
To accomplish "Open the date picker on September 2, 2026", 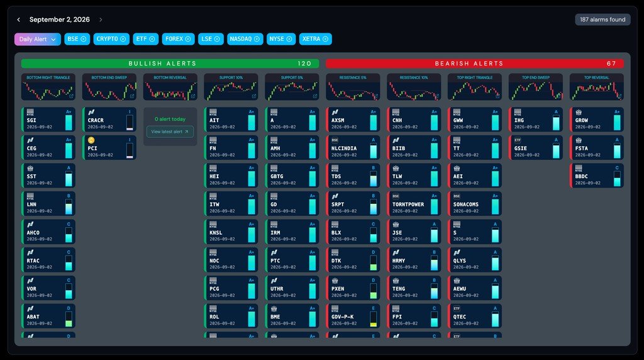I will click(x=60, y=20).
